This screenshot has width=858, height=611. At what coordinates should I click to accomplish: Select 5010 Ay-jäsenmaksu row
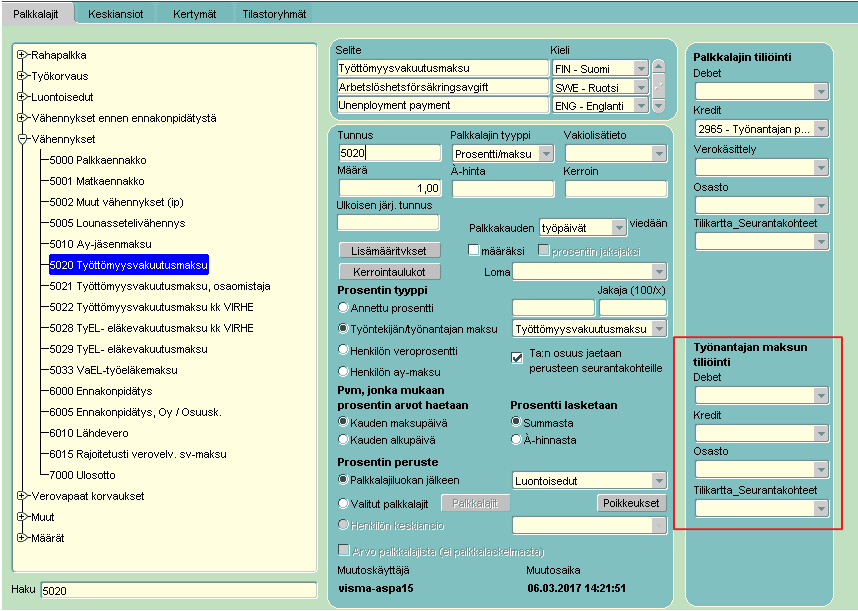[101, 244]
